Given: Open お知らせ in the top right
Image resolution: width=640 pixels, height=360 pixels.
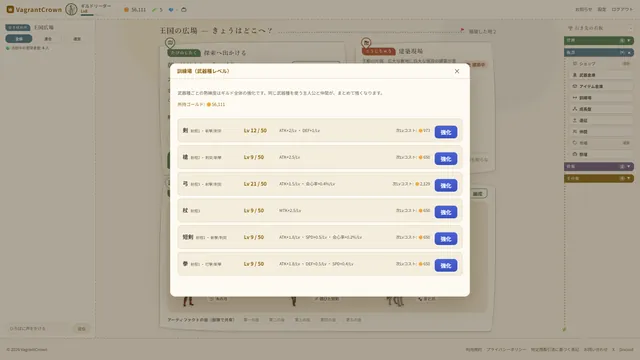Looking at the screenshot, I should (583, 9).
